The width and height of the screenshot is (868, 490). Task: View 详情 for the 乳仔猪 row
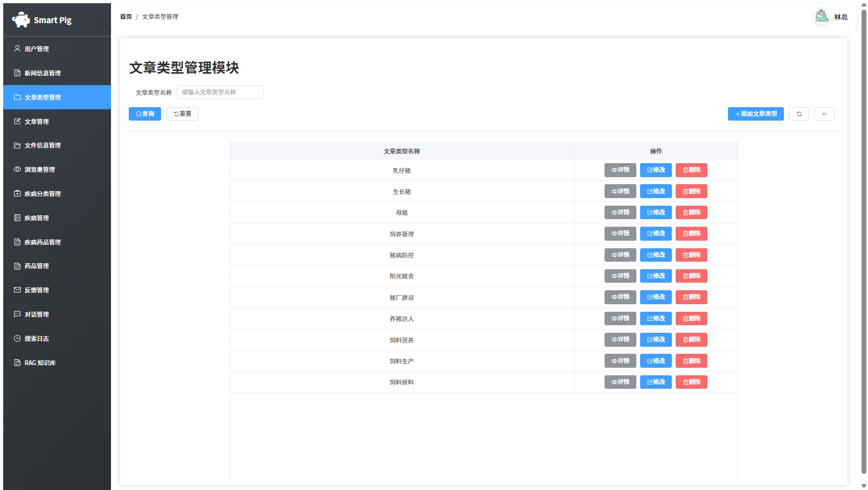[620, 170]
